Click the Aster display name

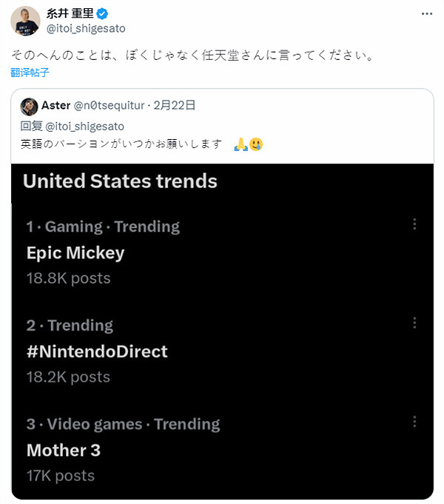[56, 106]
